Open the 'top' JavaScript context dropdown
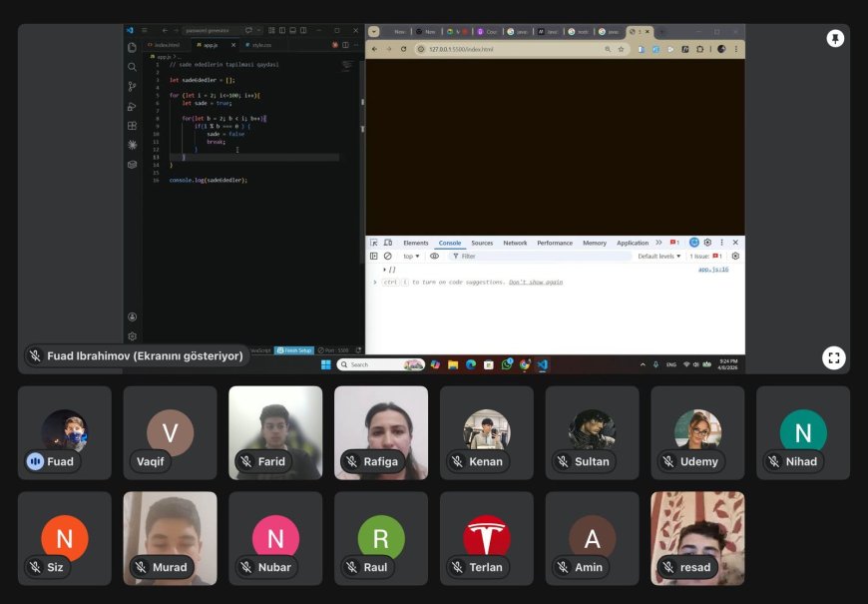The height and width of the screenshot is (604, 868). coord(411,256)
